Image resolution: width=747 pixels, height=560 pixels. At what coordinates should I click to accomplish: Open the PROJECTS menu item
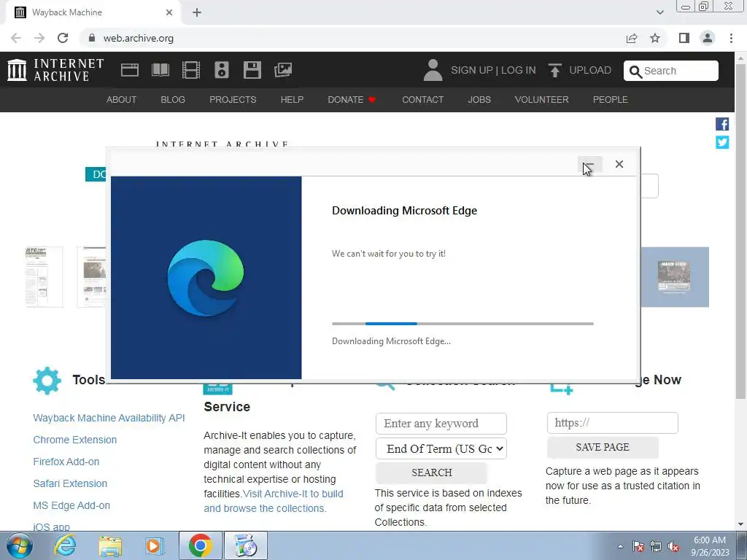233,99
